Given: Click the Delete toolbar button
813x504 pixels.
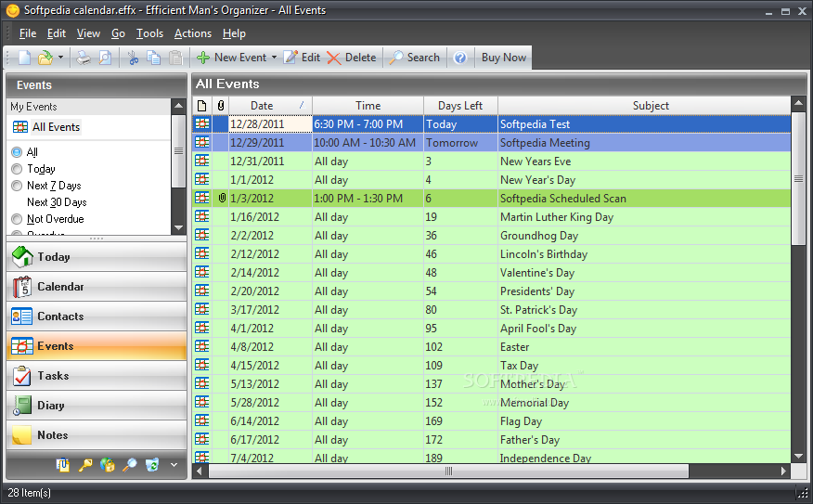Looking at the screenshot, I should pyautogui.click(x=352, y=58).
